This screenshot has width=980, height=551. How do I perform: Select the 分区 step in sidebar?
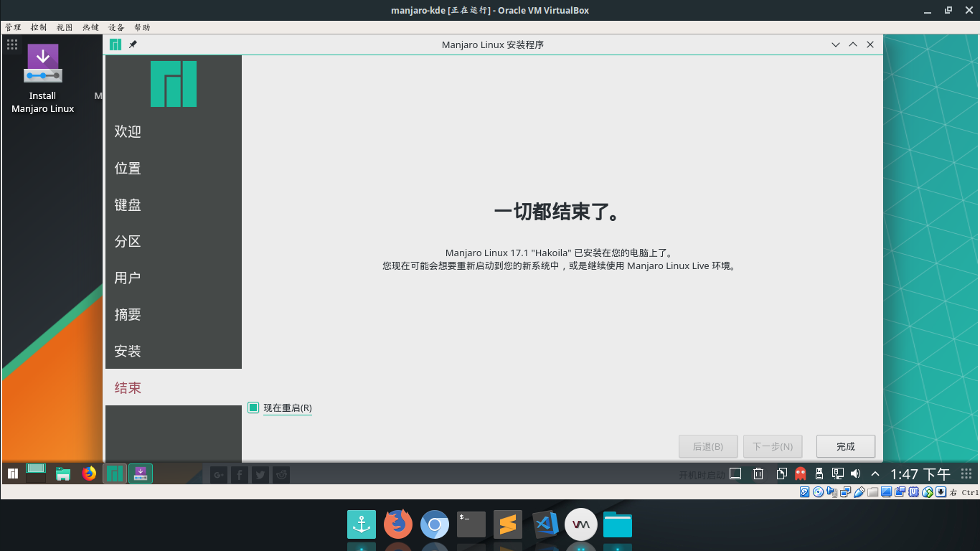point(174,241)
